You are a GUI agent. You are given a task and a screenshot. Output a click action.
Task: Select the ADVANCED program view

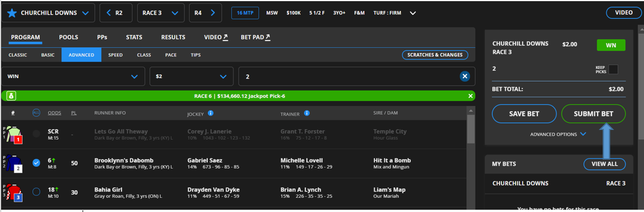(x=81, y=55)
